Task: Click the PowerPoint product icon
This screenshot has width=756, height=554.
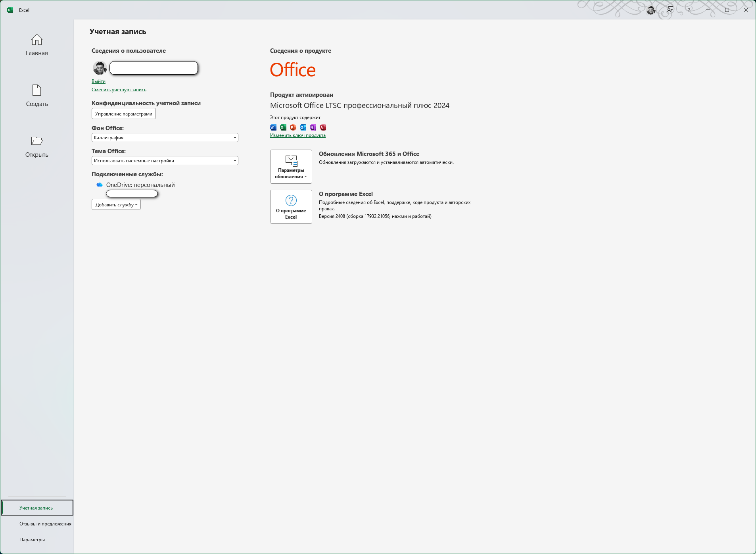Action: pos(293,127)
